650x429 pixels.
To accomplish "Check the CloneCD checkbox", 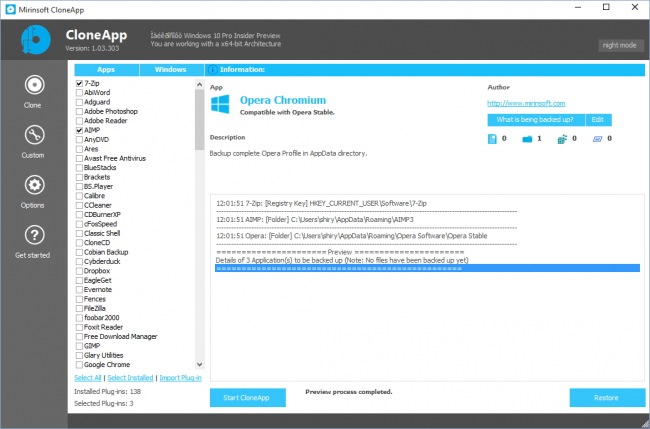I will point(79,243).
